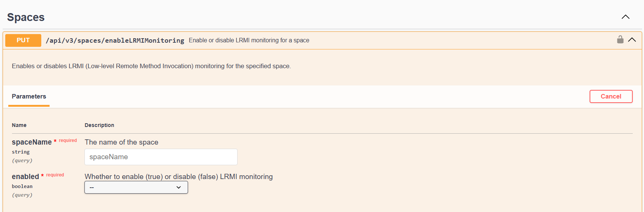Screen dimensions: 644x212
Task: Click the summary 'Enable or disable LRMI monitoring for a space'
Action: (x=249, y=40)
